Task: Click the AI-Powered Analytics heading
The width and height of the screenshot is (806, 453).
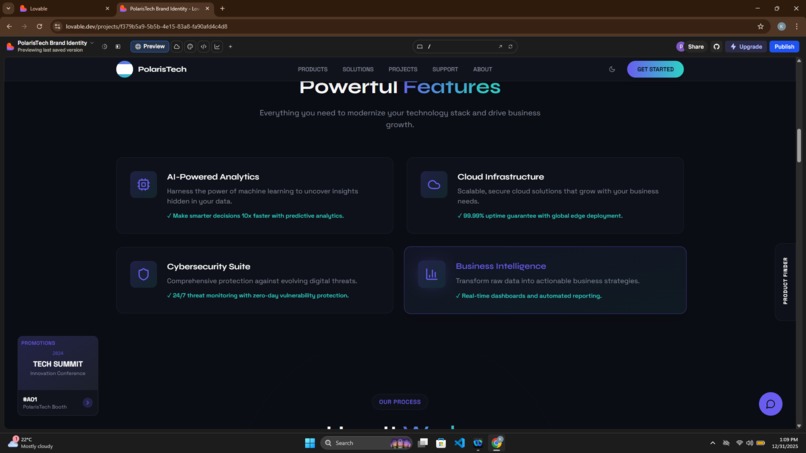Action: (213, 176)
